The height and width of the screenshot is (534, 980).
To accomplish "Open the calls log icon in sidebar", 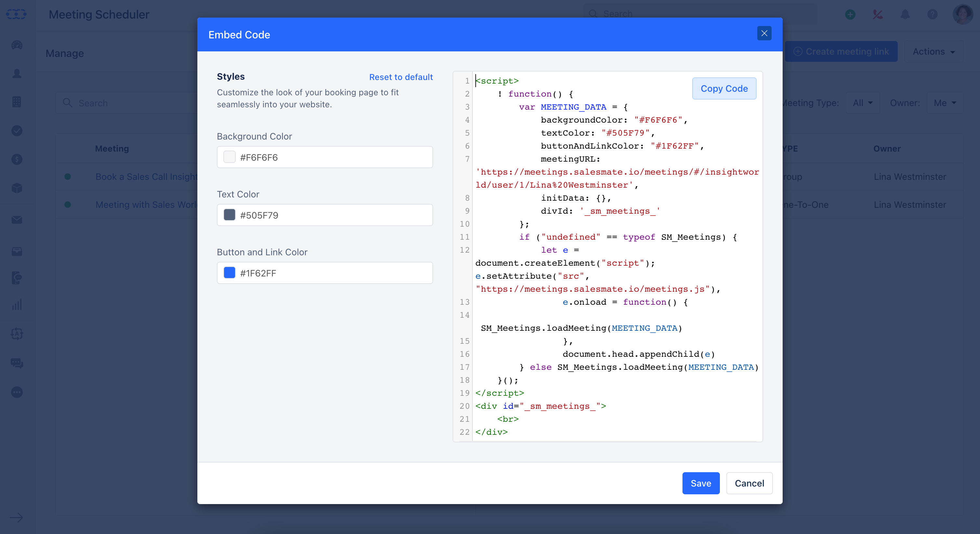I will click(17, 278).
